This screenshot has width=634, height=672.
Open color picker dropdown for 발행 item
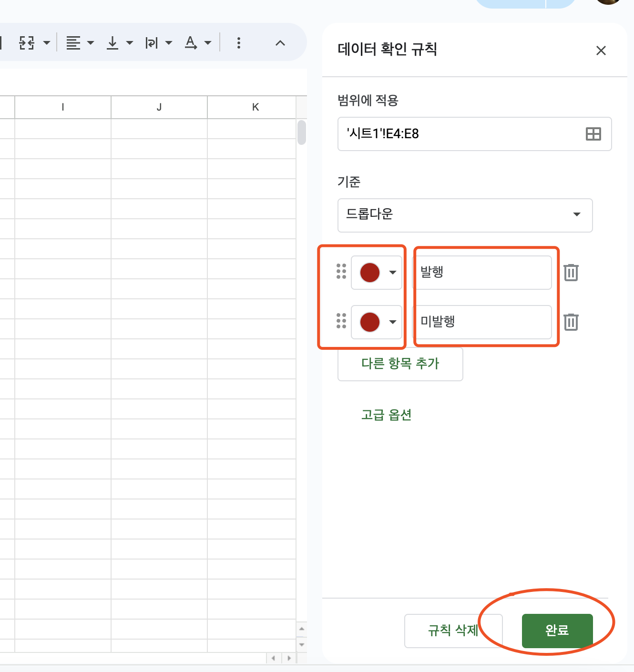tap(392, 273)
